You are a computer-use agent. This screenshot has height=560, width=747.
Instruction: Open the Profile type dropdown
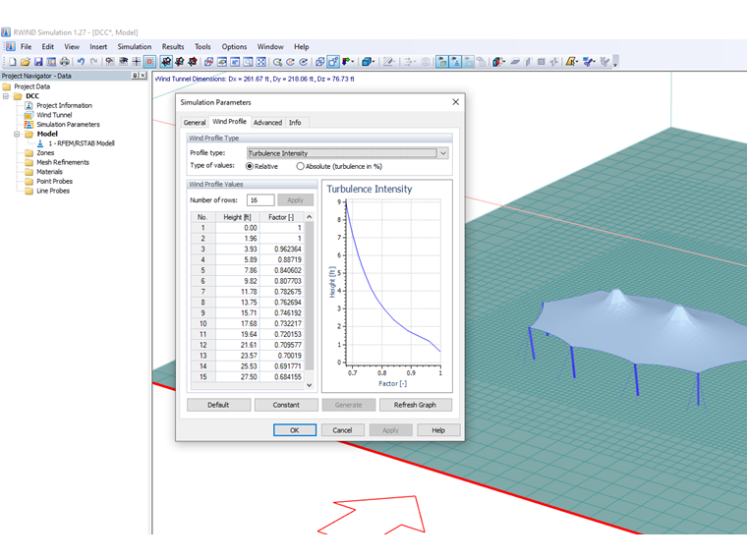pyautogui.click(x=443, y=153)
